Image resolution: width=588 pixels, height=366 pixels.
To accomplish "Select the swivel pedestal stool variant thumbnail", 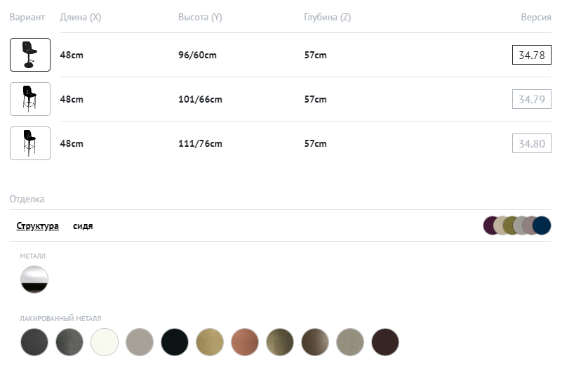I will pos(30,55).
